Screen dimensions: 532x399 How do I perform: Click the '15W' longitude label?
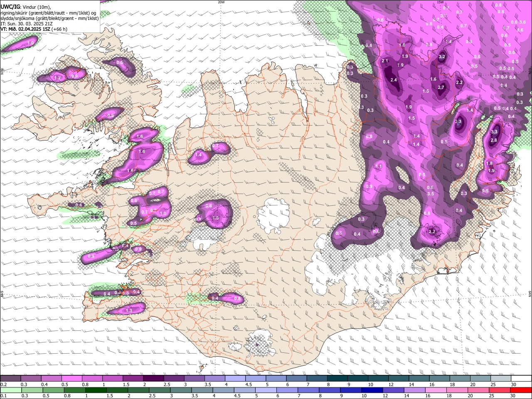point(440,2)
